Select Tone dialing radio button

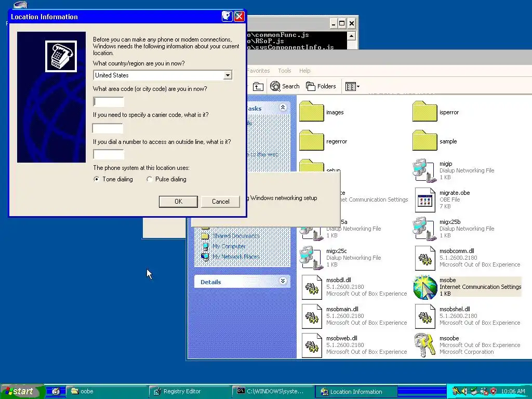[97, 179]
